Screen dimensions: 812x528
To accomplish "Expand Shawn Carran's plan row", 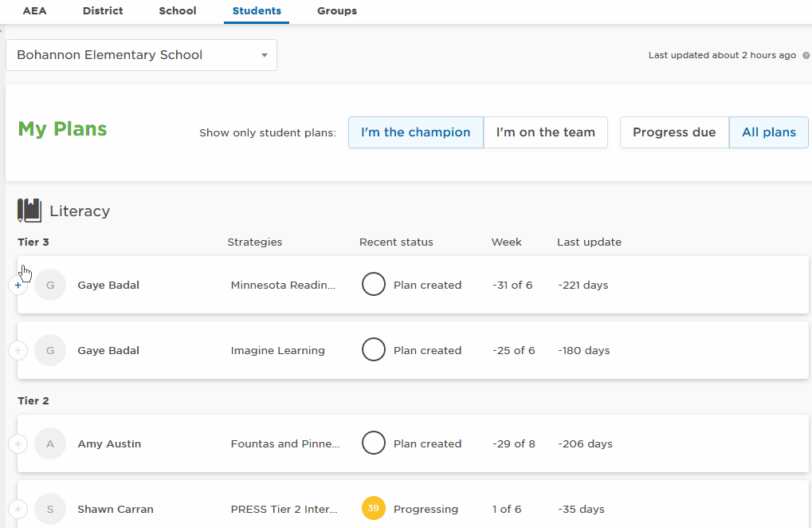I will coord(18,509).
